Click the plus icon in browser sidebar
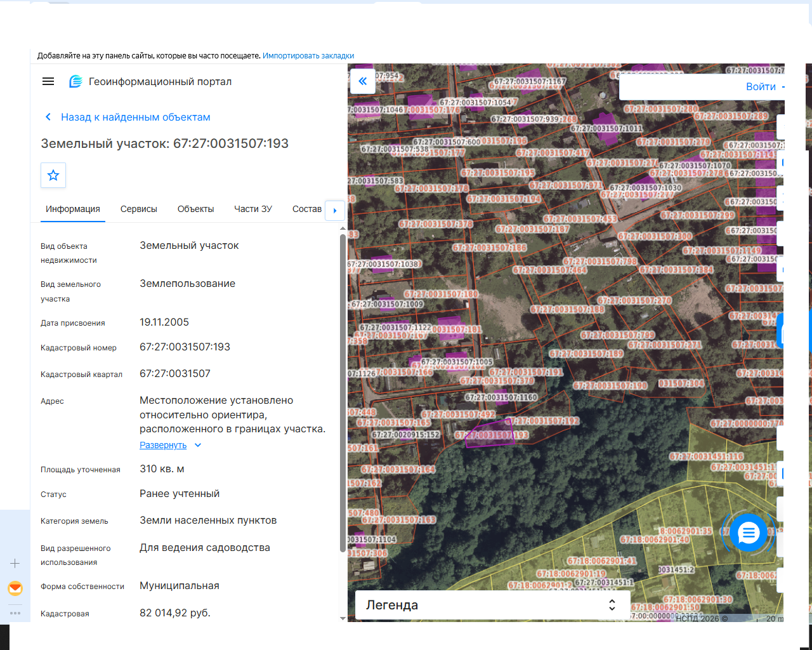 15,563
